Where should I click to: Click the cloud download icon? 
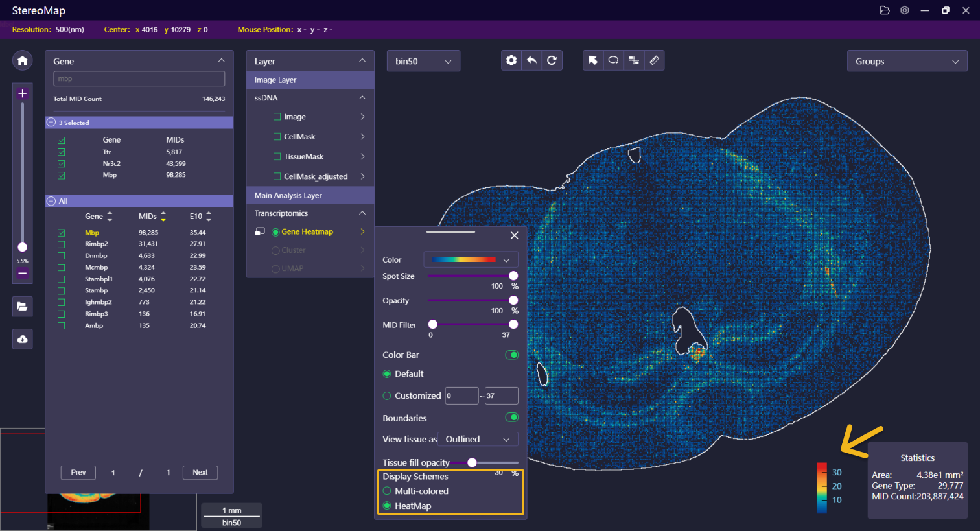pyautogui.click(x=23, y=339)
